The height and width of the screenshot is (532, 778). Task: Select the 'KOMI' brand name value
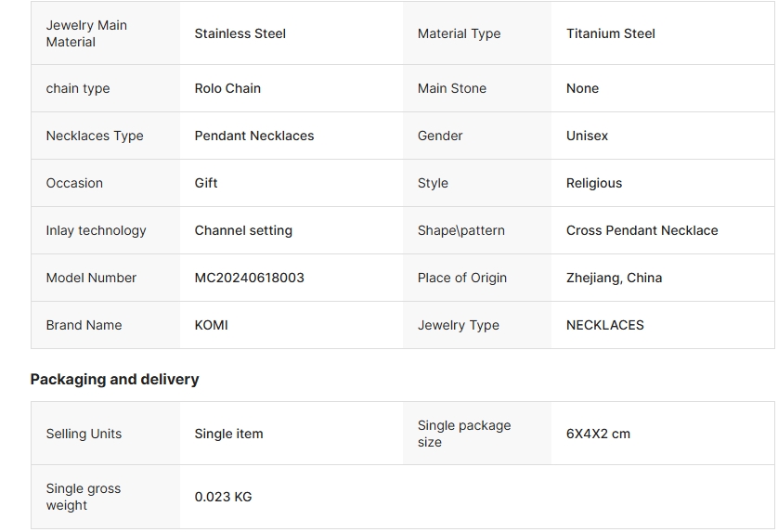coord(212,325)
